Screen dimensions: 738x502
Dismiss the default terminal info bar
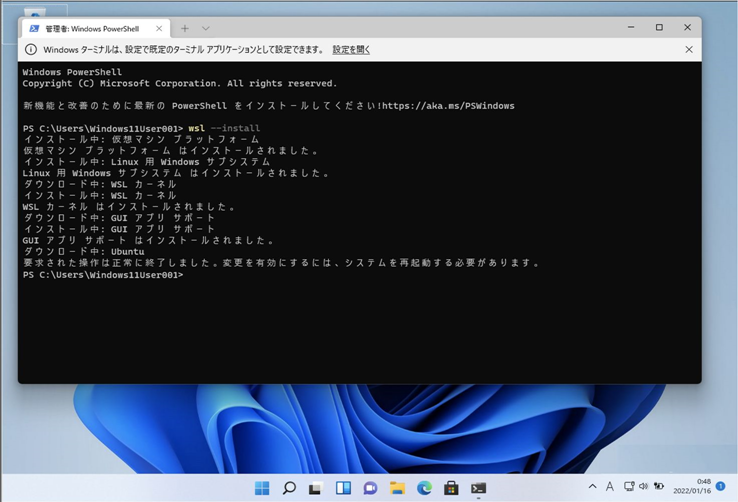pos(689,49)
